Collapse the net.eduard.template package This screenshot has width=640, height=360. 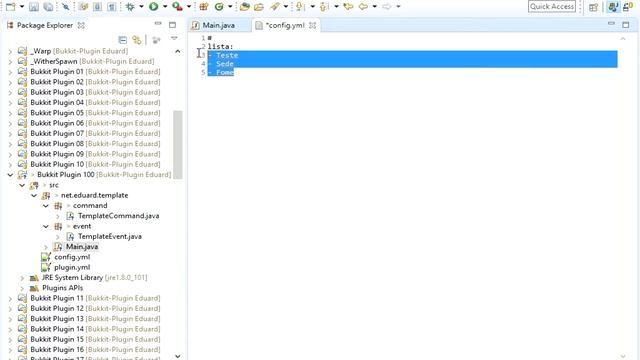point(34,196)
